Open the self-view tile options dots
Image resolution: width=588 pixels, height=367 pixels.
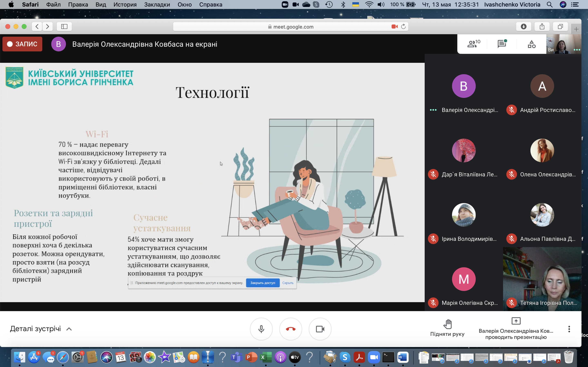(x=577, y=50)
